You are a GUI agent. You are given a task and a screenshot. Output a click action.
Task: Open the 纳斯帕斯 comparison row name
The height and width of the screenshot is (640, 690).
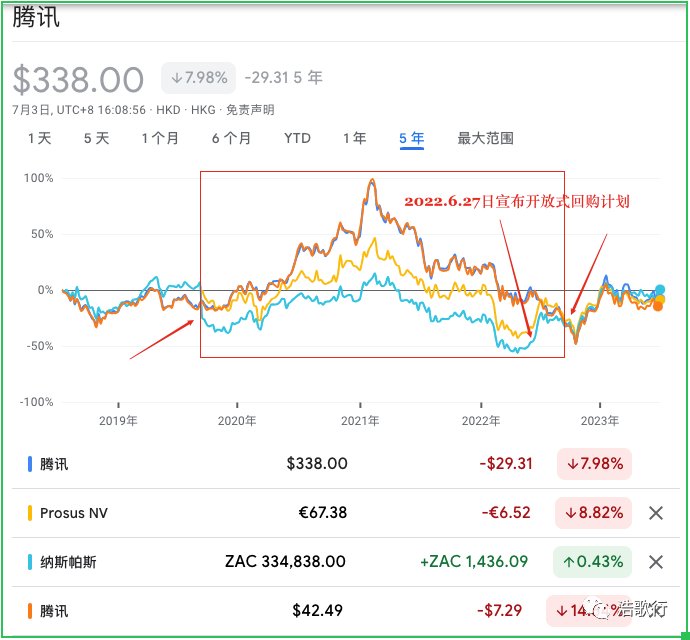68,562
